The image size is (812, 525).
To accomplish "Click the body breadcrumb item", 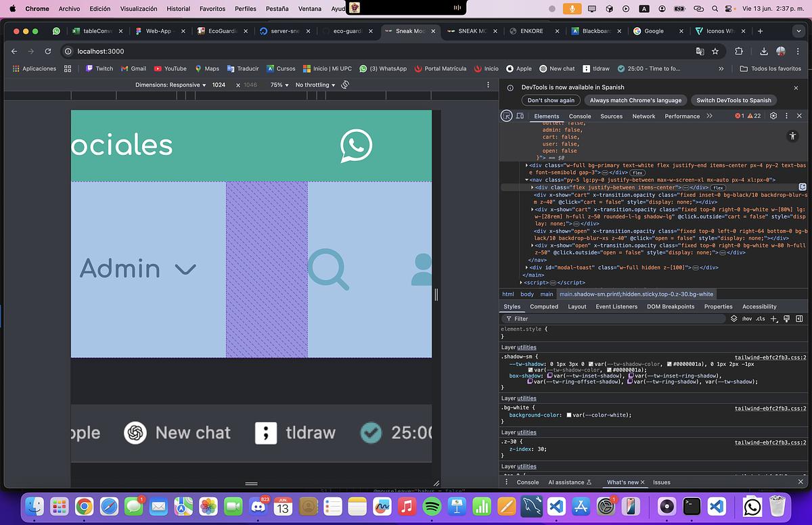I will tap(527, 294).
